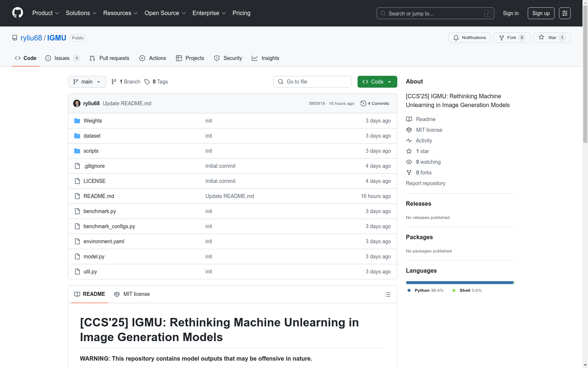Open the Pricing link
This screenshot has height=368, width=588.
241,13
